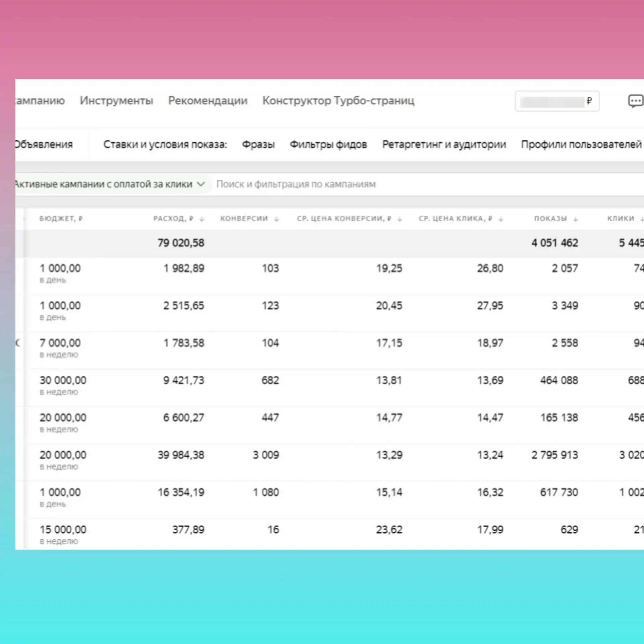Select total impressions 4 051 462
Screen dimensions: 644x644
click(555, 243)
